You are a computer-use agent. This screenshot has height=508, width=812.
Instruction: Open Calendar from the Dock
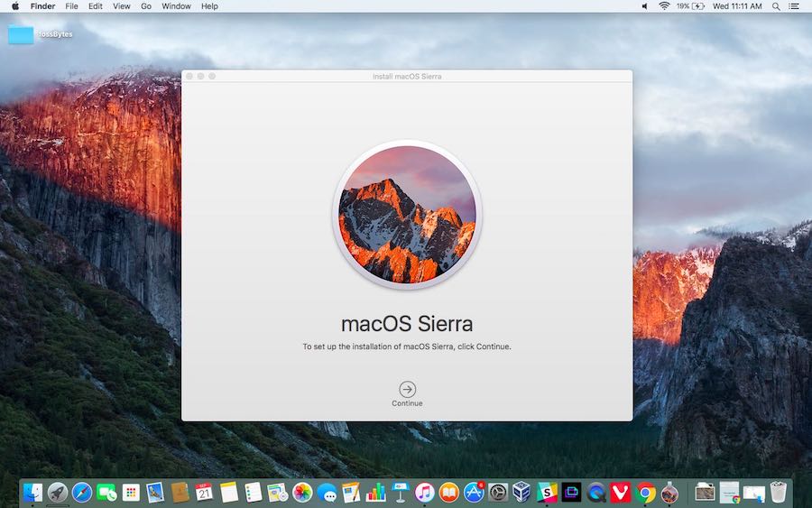(x=205, y=492)
